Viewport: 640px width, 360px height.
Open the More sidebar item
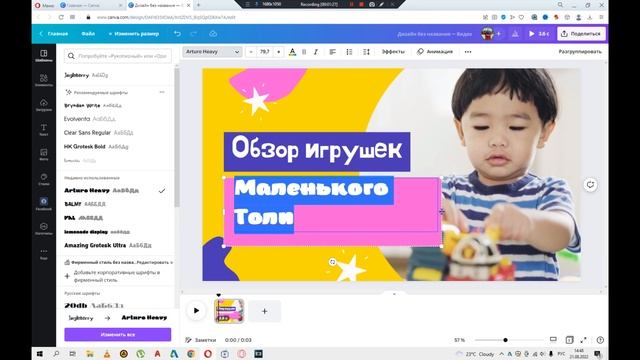click(x=44, y=253)
